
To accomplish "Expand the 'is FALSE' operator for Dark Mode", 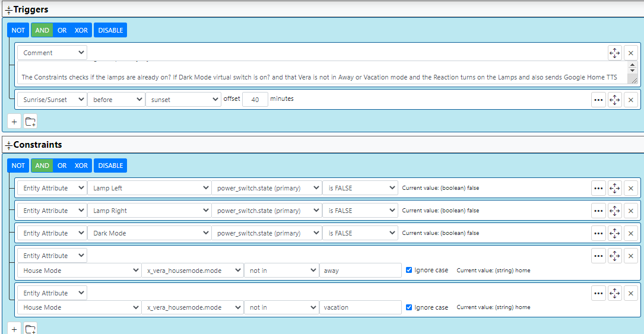I will [x=360, y=233].
